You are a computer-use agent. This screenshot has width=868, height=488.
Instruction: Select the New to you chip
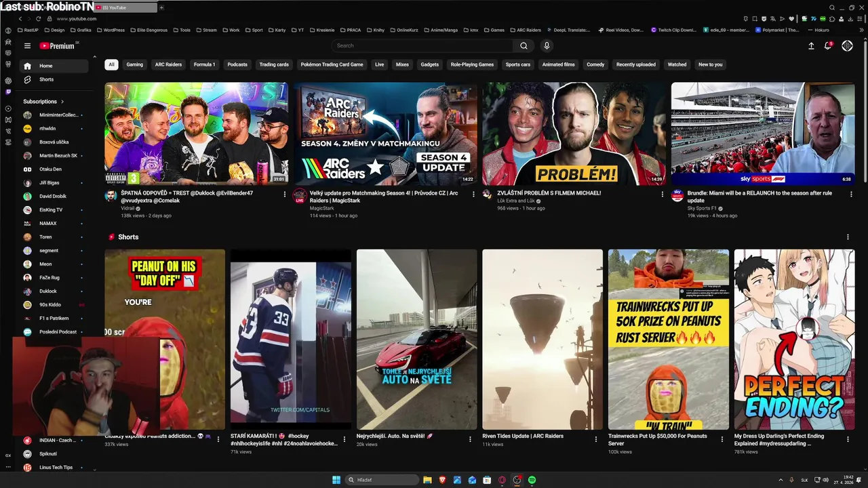tap(711, 64)
